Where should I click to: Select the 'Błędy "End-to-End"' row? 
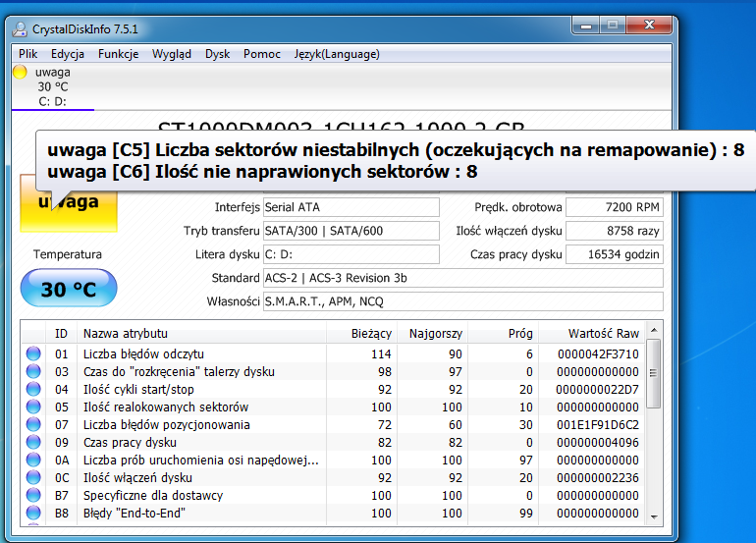tap(334, 513)
